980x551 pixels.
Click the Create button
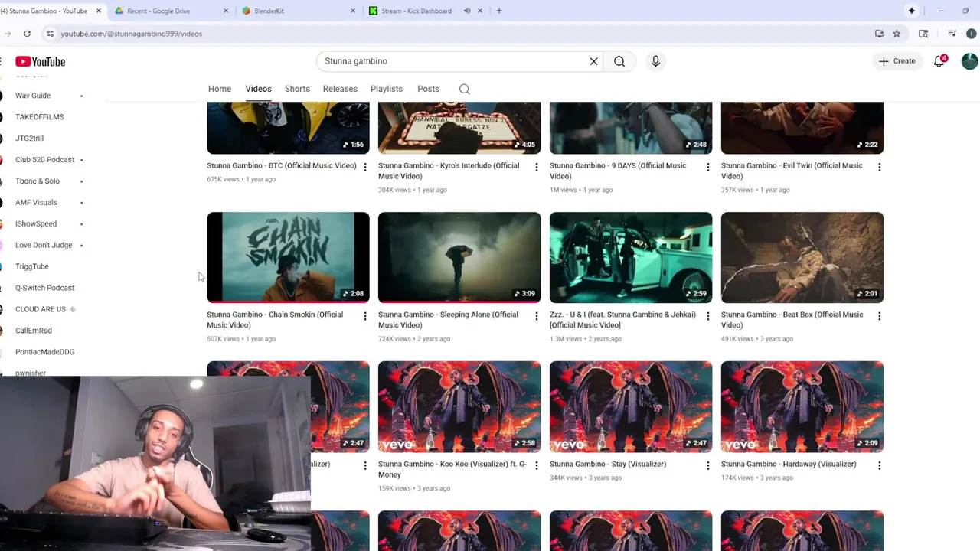(897, 61)
